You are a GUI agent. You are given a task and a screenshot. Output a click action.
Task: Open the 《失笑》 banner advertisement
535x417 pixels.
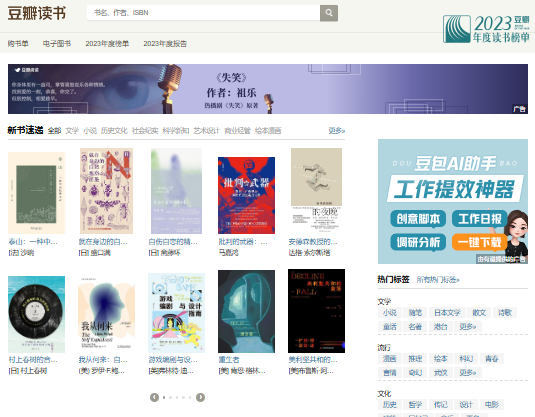point(268,89)
